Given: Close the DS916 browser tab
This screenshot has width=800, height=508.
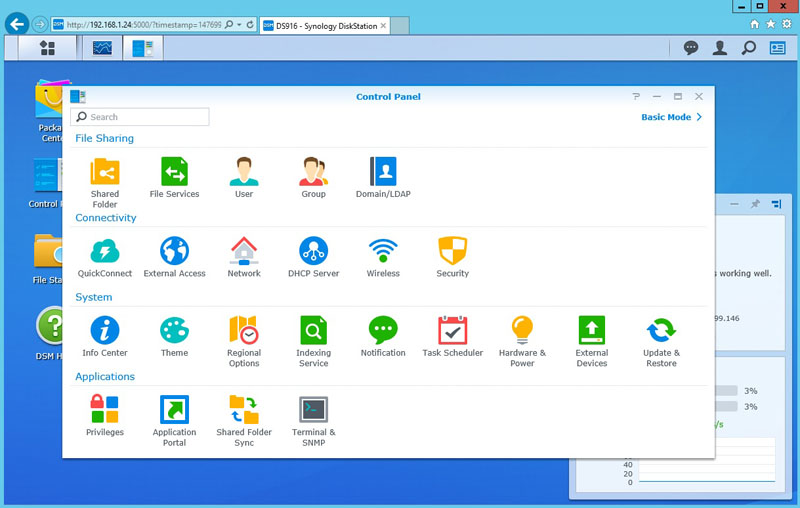Looking at the screenshot, I should click(383, 26).
